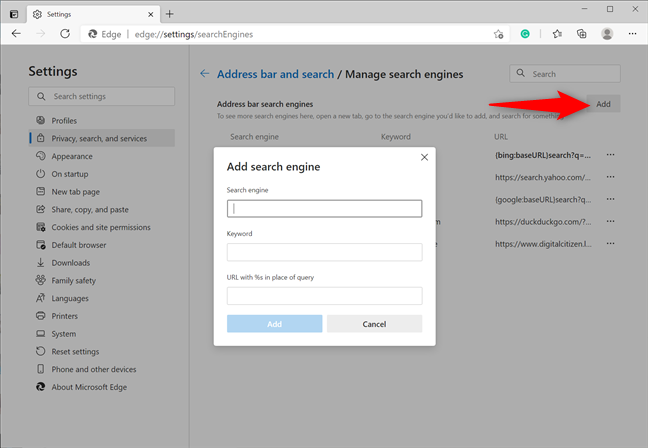Open Cookies and site permissions

tap(102, 227)
